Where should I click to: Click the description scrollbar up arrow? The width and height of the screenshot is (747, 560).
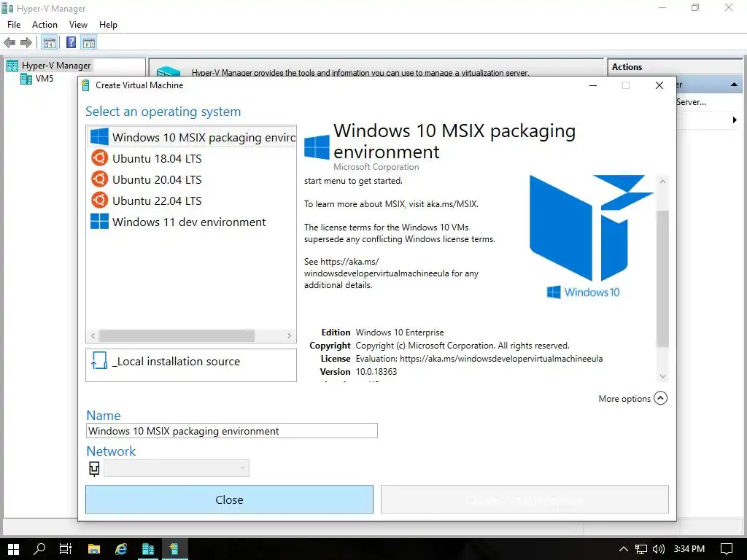(x=662, y=182)
